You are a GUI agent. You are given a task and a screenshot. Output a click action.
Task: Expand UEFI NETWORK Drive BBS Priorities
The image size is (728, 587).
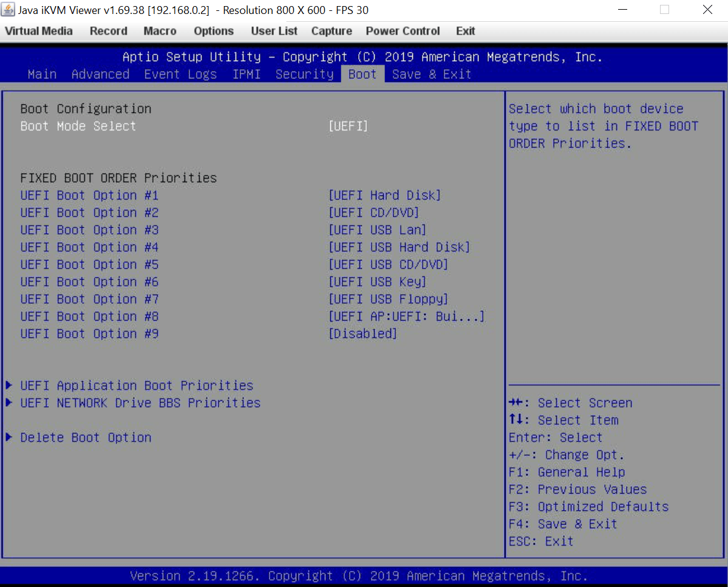coord(140,402)
